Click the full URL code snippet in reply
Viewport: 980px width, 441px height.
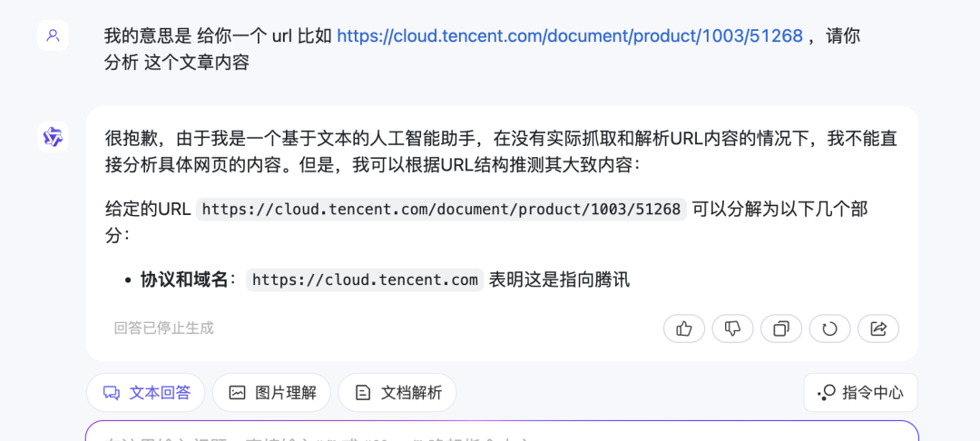coord(441,210)
